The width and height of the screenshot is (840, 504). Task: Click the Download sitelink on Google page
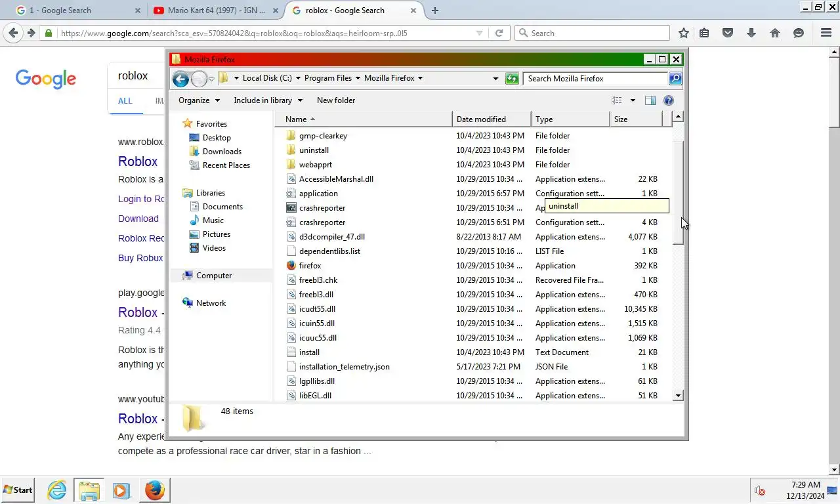coord(138,219)
